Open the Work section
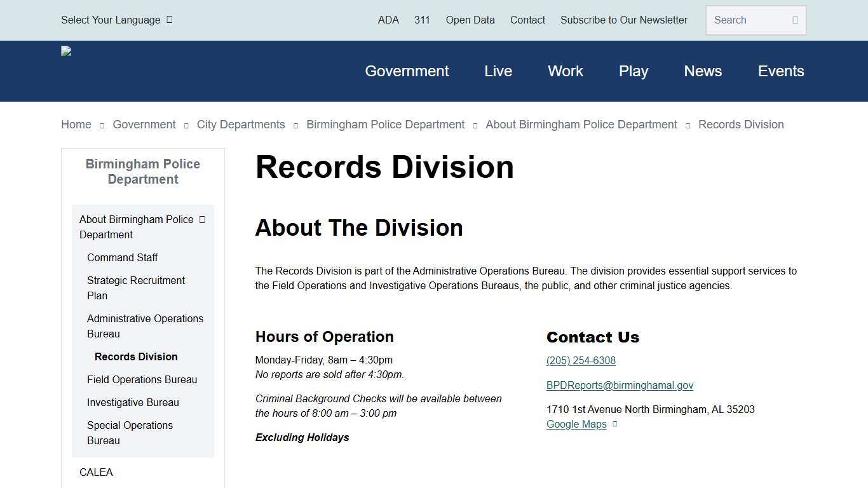 click(565, 71)
